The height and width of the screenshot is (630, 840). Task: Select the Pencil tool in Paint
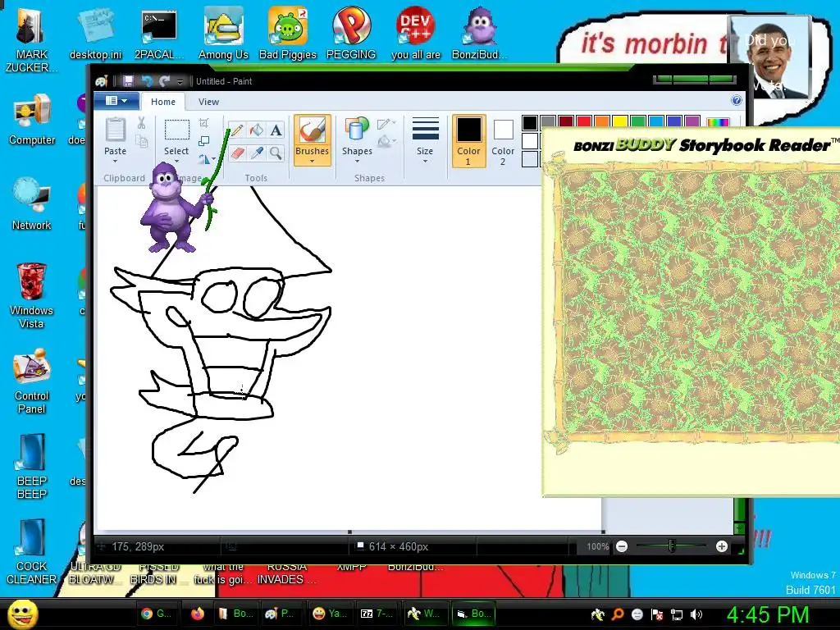pyautogui.click(x=237, y=130)
